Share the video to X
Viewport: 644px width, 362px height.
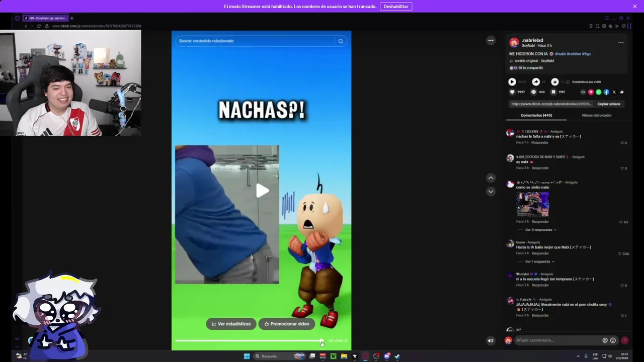click(x=614, y=92)
